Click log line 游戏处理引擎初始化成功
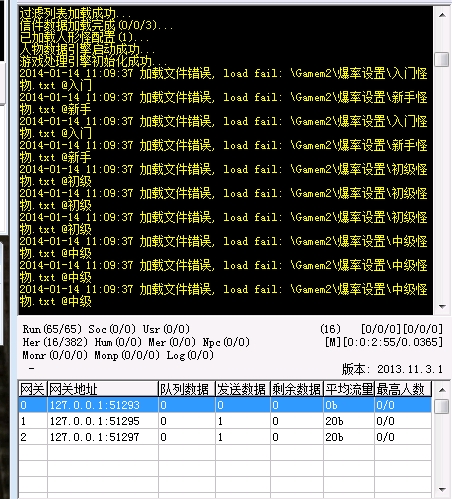This screenshot has width=452, height=499. pyautogui.click(x=93, y=61)
